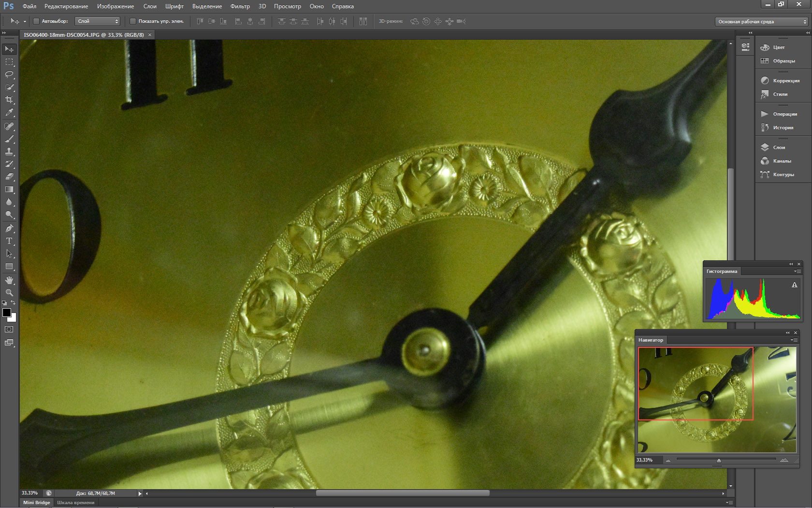Select the Rectangle shape tool
The height and width of the screenshot is (508, 812).
coord(9,266)
